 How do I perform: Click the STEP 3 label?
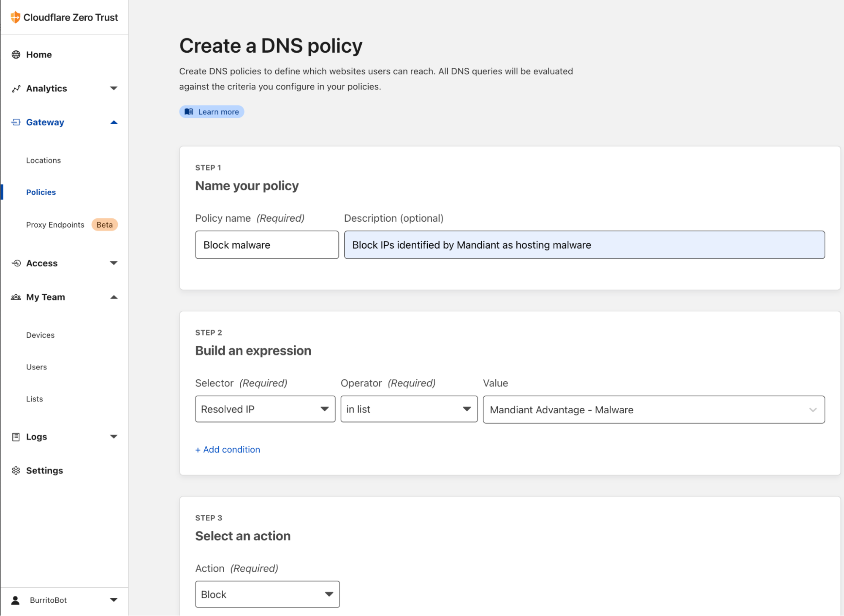pos(209,518)
